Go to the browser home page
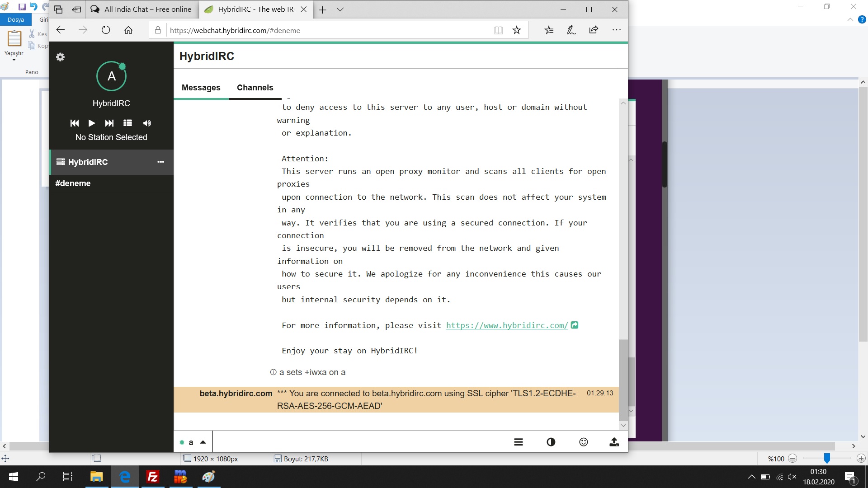 coord(128,30)
